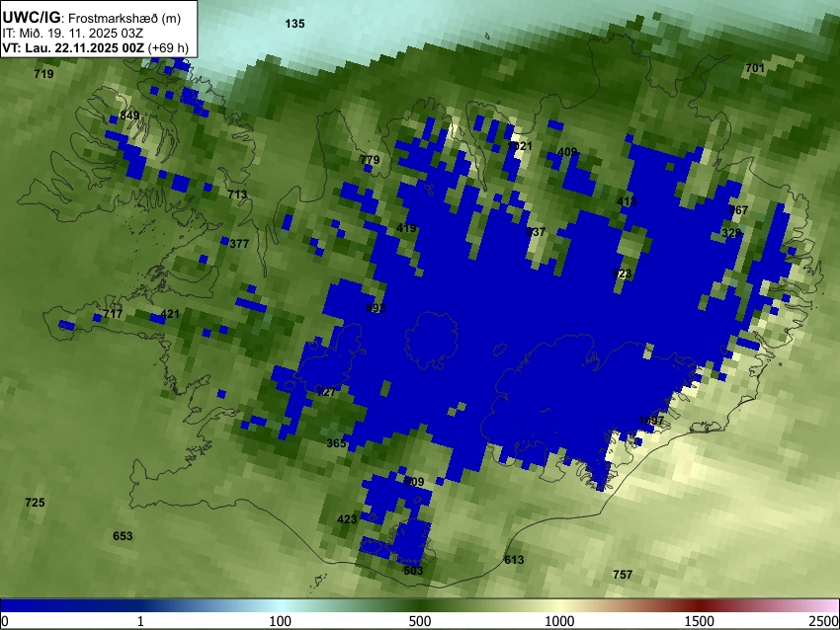Viewport: 840px width, 630px height.
Task: Click the scale label 1500
Action: click(x=700, y=621)
